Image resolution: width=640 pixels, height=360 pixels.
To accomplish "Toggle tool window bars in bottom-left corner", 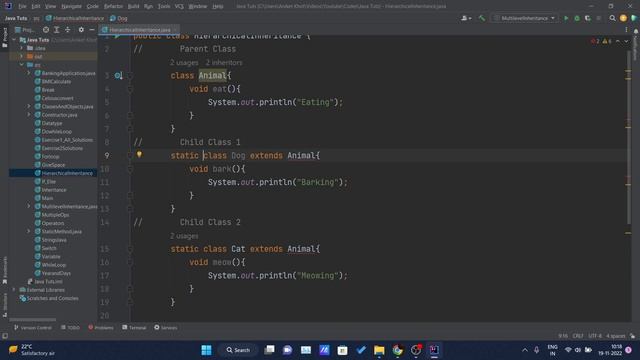I will (x=4, y=336).
